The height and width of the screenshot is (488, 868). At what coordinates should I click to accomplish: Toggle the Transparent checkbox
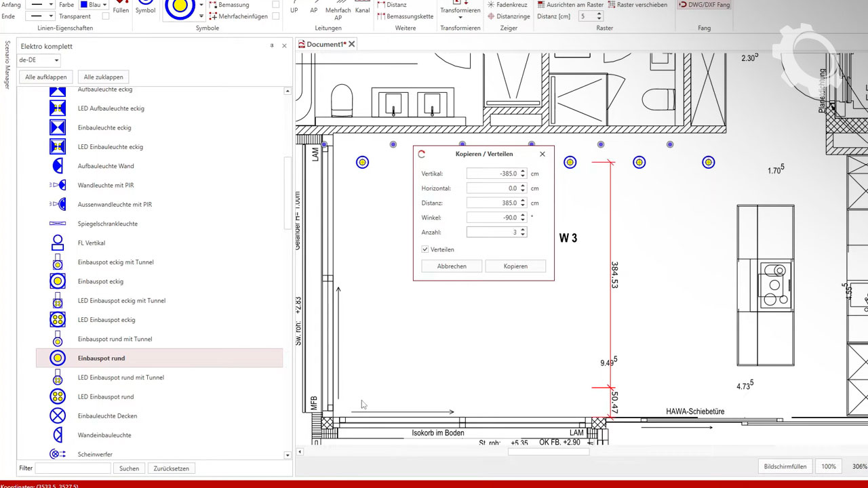click(x=105, y=16)
